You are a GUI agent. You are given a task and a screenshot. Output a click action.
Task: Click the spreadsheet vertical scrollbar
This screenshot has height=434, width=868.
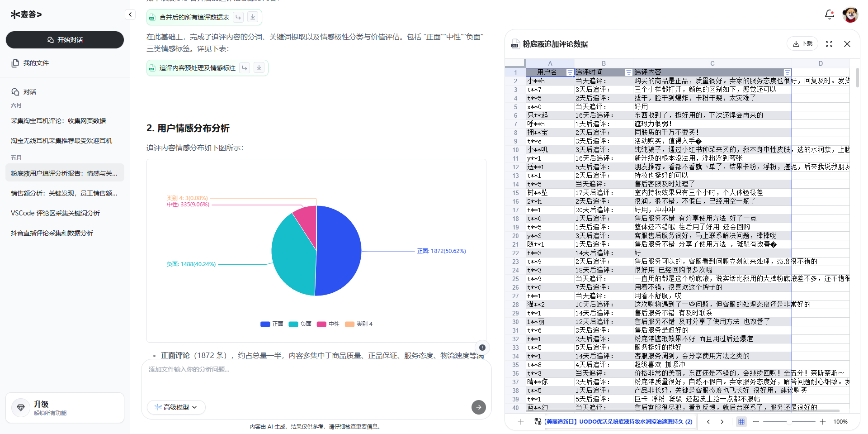tap(857, 78)
